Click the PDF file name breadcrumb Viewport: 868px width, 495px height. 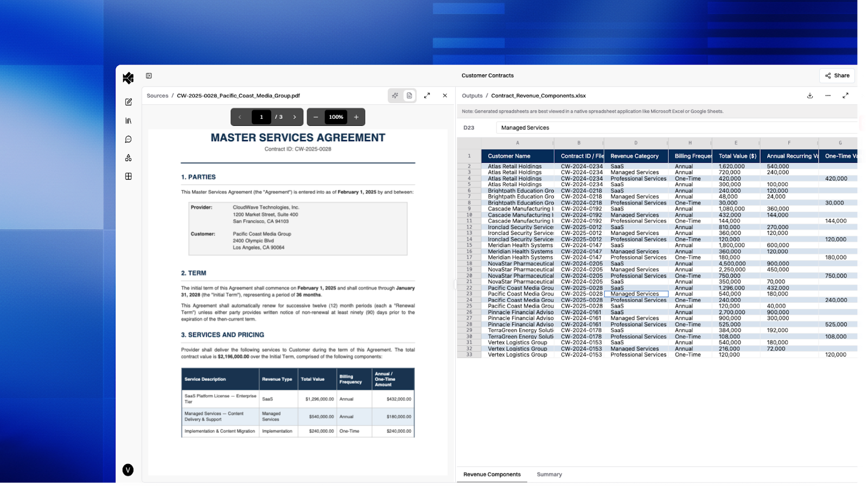238,96
